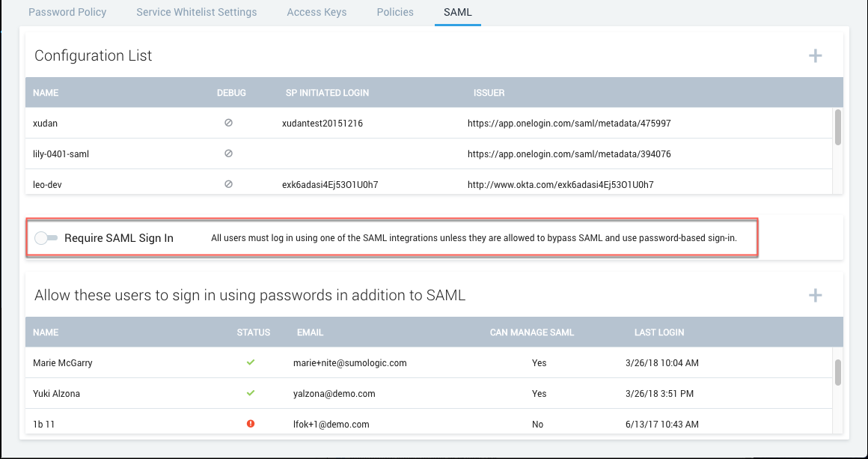Enable the Require SAML Sign In toggle

click(x=46, y=238)
